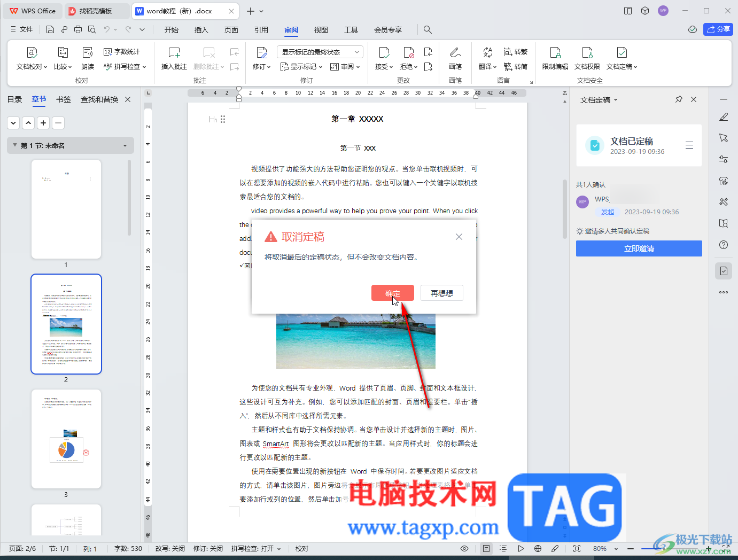Click the zoom out minus button
This screenshot has height=560, width=738.
(631, 549)
